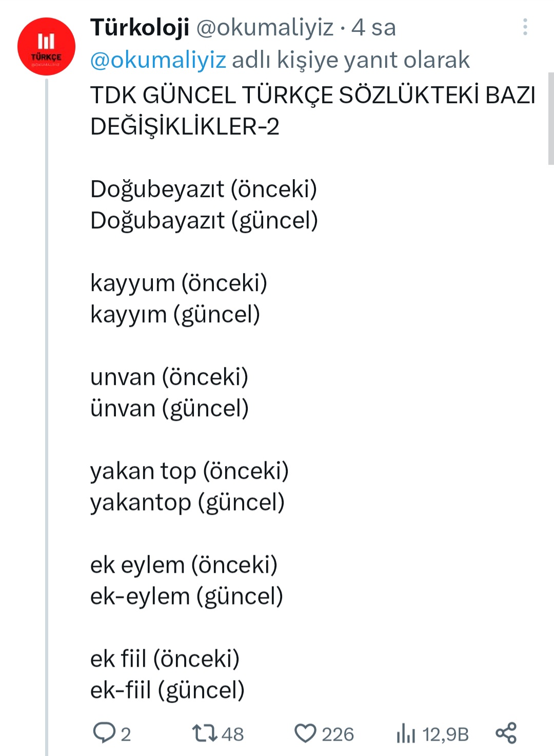This screenshot has height=756, width=554.
Task: Click the retweet arrows icon
Action: coord(204,733)
